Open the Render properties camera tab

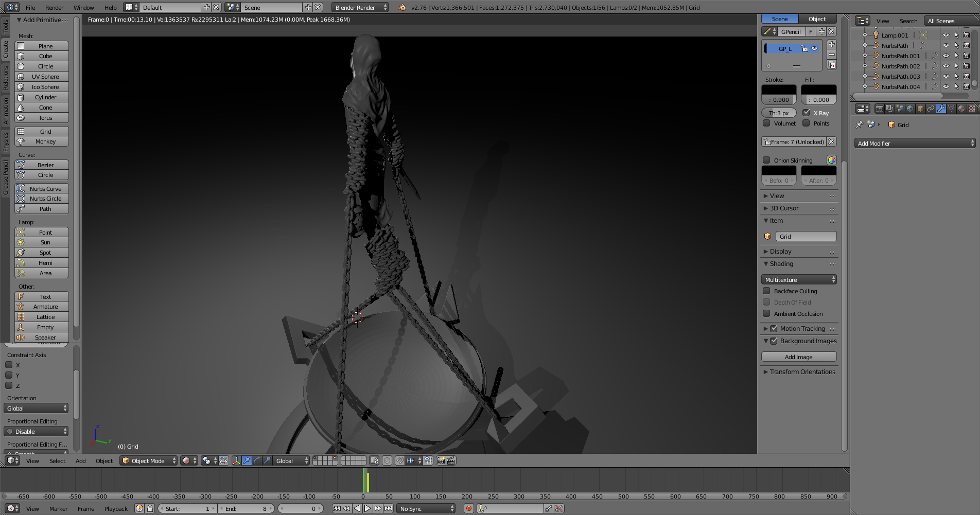[x=879, y=109]
